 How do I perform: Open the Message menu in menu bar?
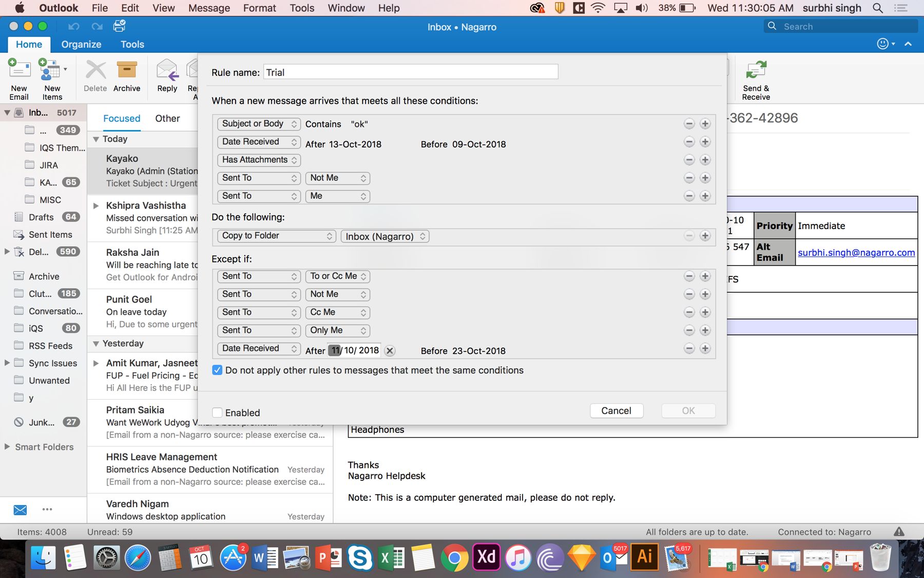[209, 8]
